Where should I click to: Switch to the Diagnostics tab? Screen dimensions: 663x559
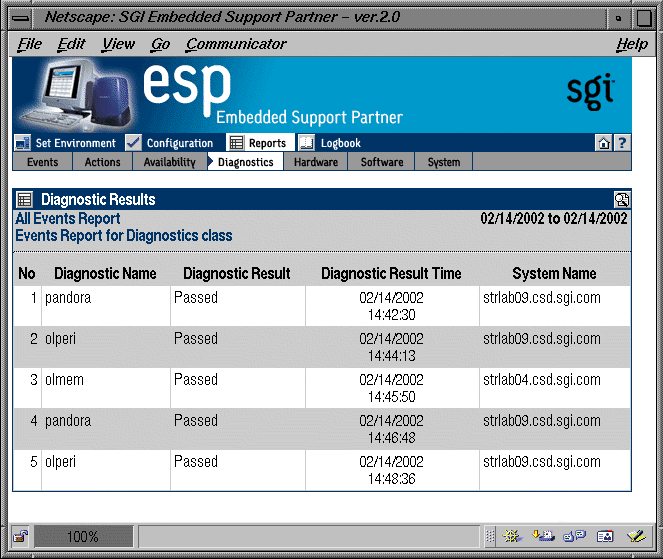click(246, 162)
